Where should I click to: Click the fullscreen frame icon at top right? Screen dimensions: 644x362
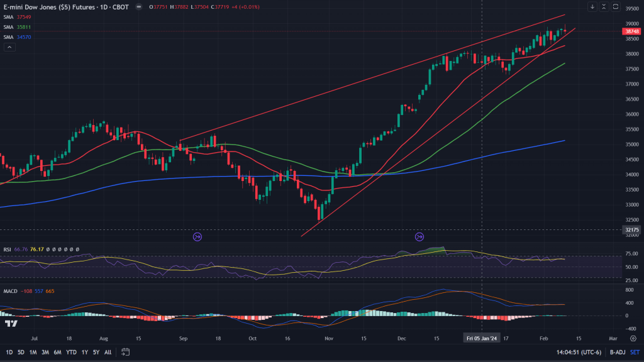[x=615, y=7]
